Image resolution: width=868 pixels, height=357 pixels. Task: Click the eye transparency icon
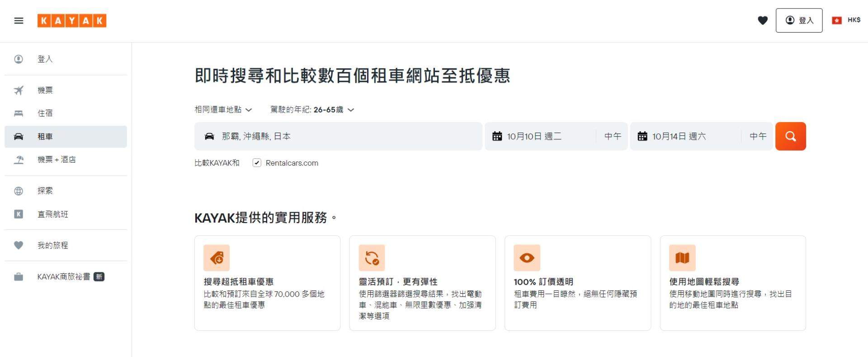(x=527, y=258)
